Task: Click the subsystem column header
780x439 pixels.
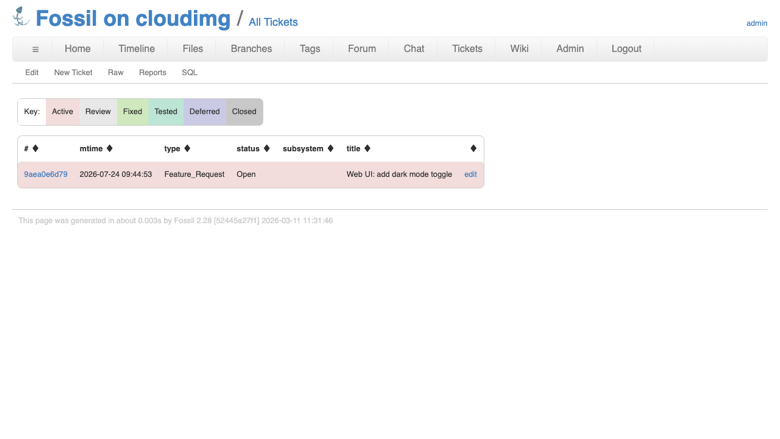Action: point(303,149)
